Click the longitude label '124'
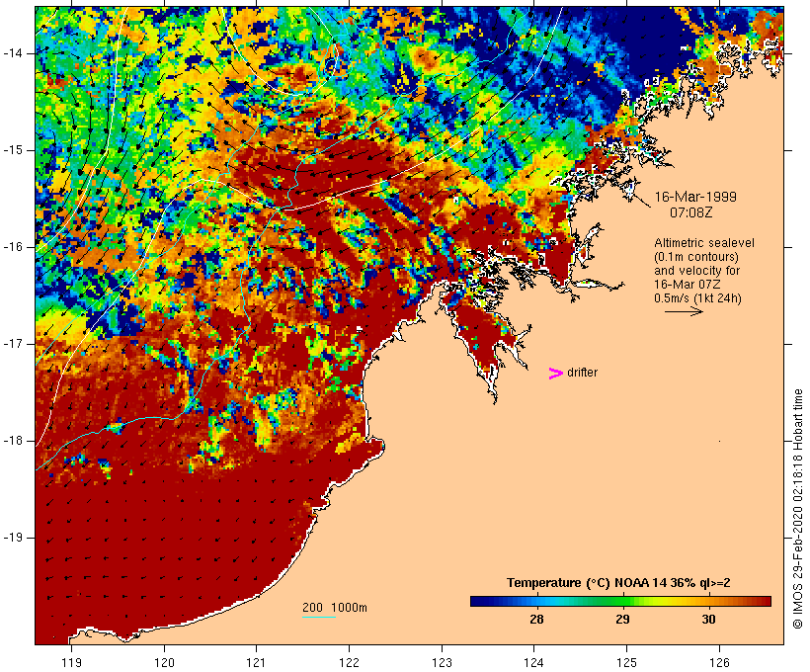The image size is (810, 672). point(534,662)
